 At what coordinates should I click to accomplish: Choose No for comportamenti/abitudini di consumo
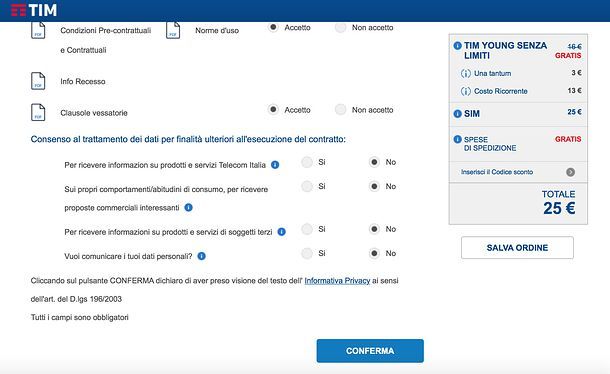tap(374, 186)
